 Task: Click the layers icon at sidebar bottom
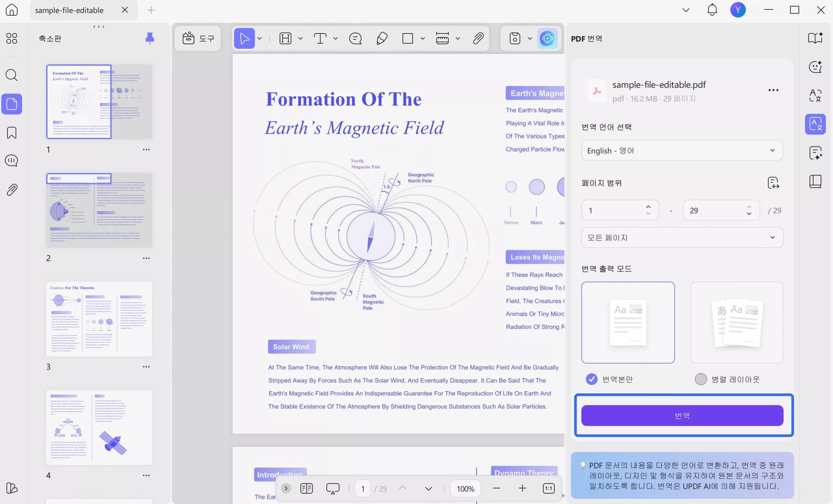click(12, 488)
